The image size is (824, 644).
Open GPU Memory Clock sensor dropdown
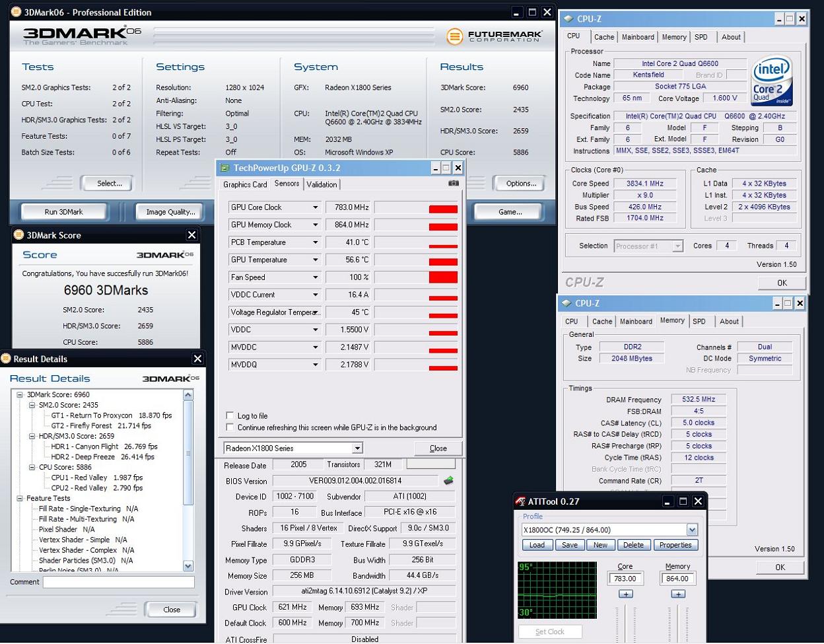coord(316,225)
